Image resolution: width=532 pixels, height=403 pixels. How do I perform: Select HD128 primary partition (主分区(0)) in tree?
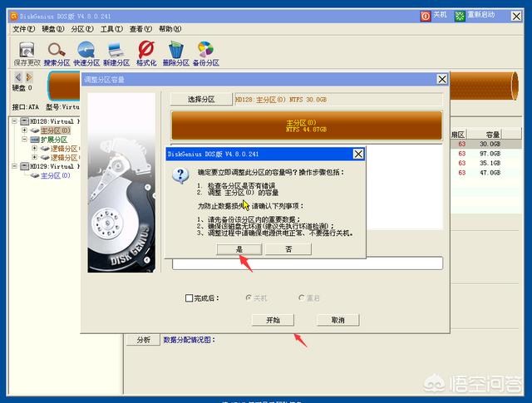(x=56, y=130)
